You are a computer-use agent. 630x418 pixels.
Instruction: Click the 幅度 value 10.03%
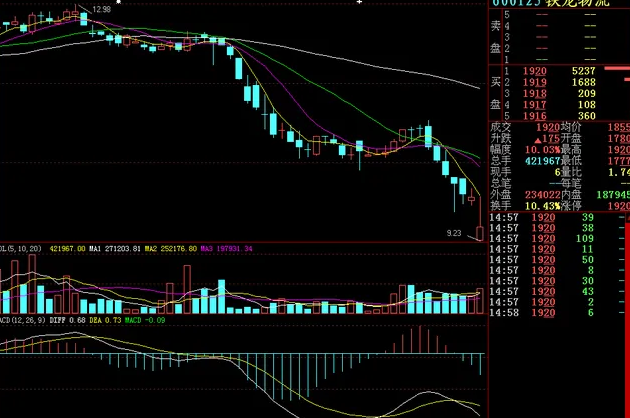[x=542, y=150]
